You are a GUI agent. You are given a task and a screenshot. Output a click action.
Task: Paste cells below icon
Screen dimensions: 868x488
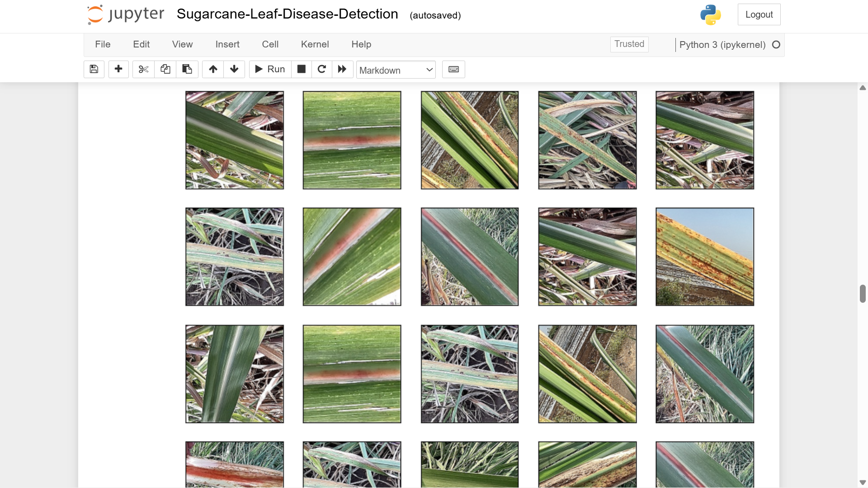(187, 69)
